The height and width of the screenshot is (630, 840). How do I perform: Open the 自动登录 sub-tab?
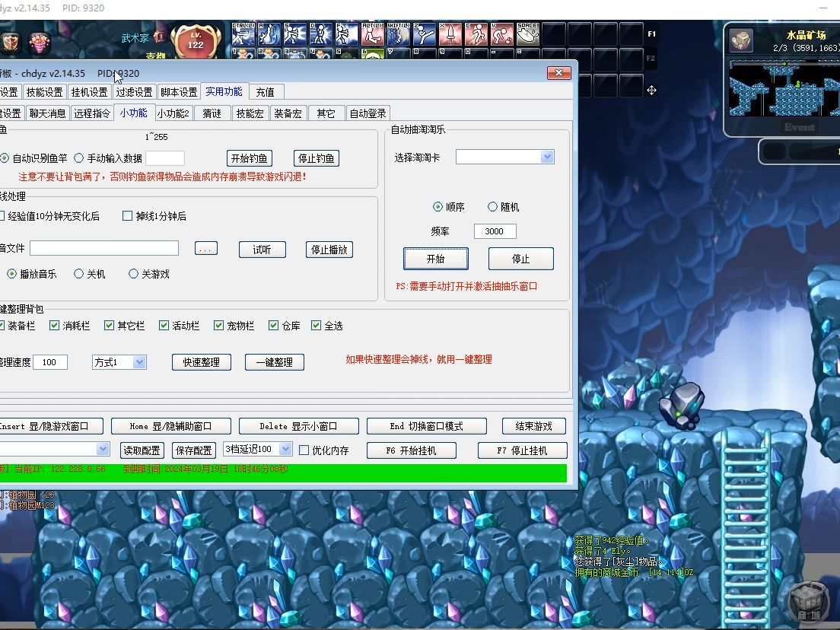(x=368, y=113)
